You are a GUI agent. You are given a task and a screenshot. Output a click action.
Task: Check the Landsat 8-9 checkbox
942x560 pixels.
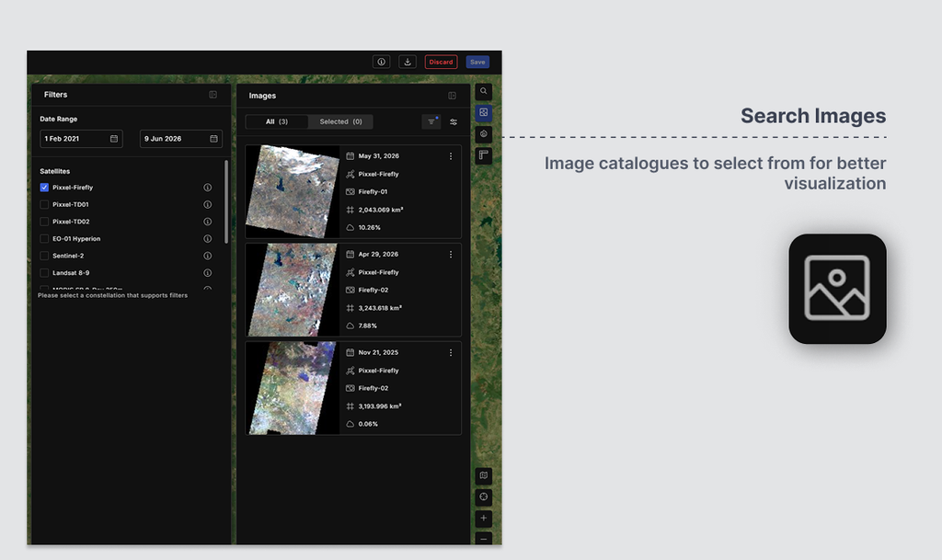[44, 273]
